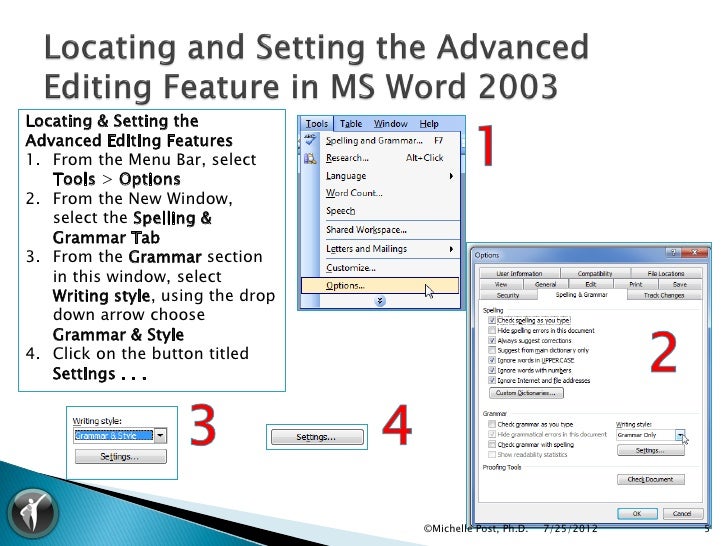Screen dimensions: 728x546
Task: Open Shared Workspace menu entry
Action: [381, 230]
